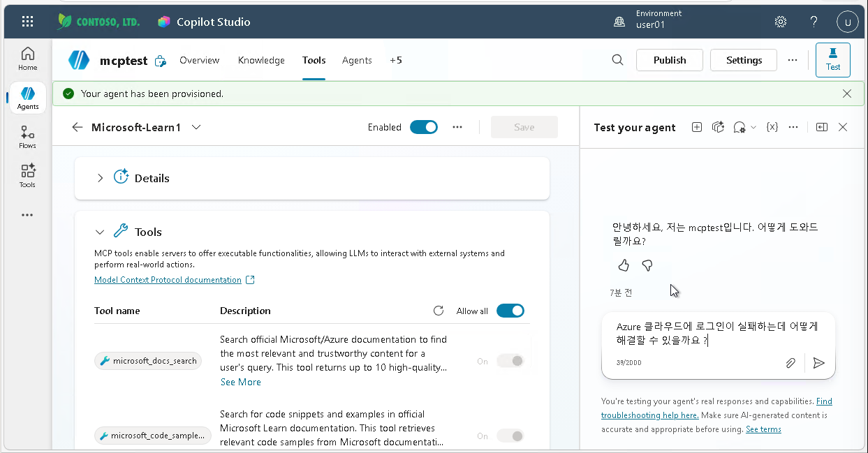Screen dimensions: 868x453
Task: Toggle the Allow all switch
Action: pyautogui.click(x=510, y=311)
